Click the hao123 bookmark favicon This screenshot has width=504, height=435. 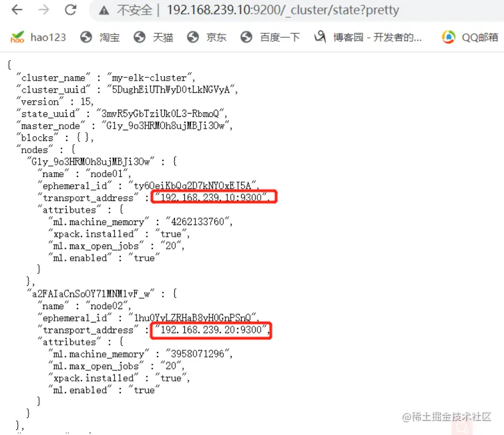(17, 37)
